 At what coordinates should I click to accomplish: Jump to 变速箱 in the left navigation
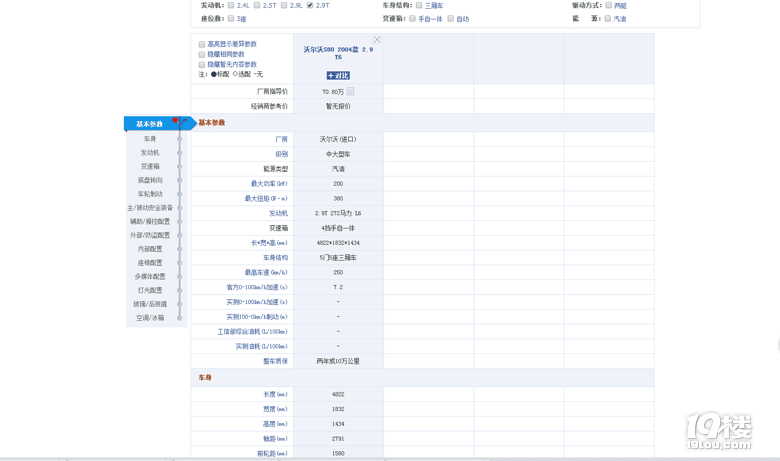pos(150,167)
